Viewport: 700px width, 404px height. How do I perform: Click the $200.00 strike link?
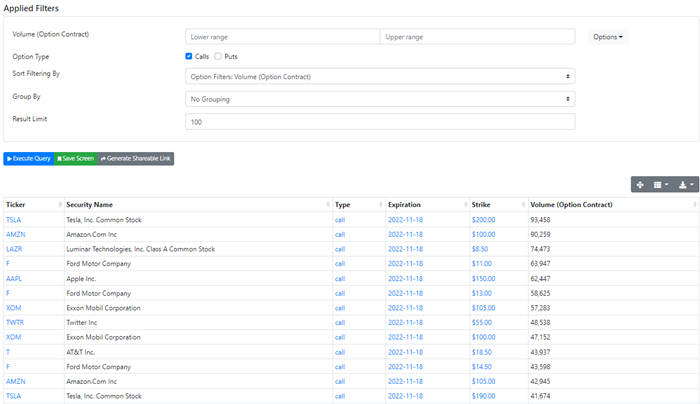(483, 220)
